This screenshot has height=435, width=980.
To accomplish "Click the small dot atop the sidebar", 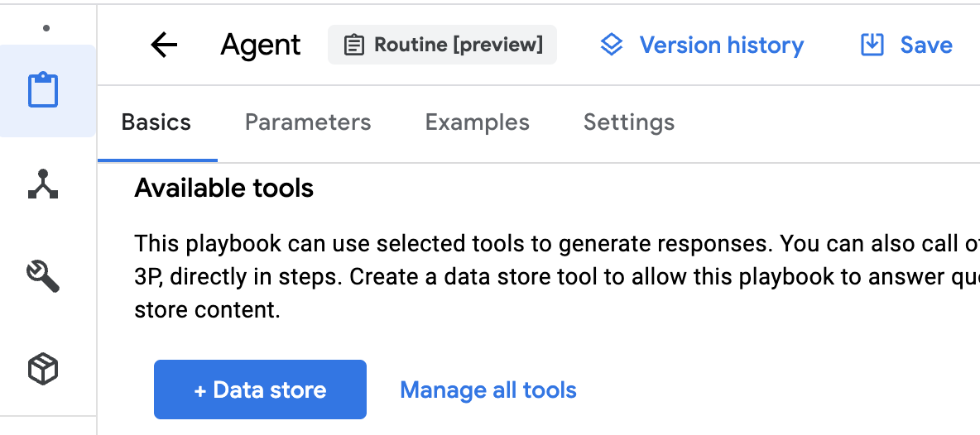I will 46,28.
